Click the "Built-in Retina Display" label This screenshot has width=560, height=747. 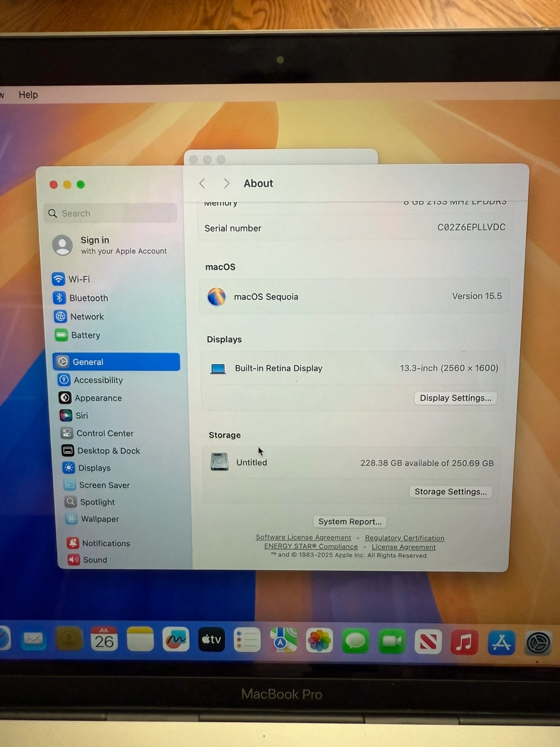[278, 368]
